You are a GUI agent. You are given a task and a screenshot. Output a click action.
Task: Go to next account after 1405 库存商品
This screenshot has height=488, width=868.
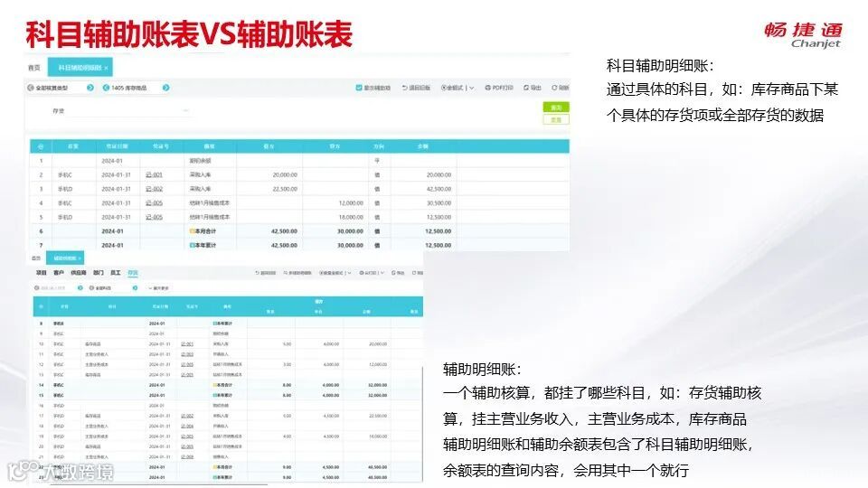click(x=165, y=88)
